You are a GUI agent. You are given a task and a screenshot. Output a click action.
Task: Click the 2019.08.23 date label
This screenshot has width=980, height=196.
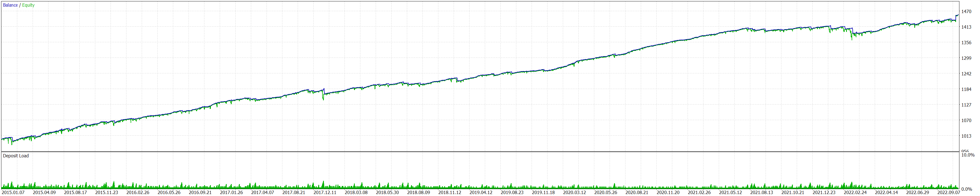point(512,193)
